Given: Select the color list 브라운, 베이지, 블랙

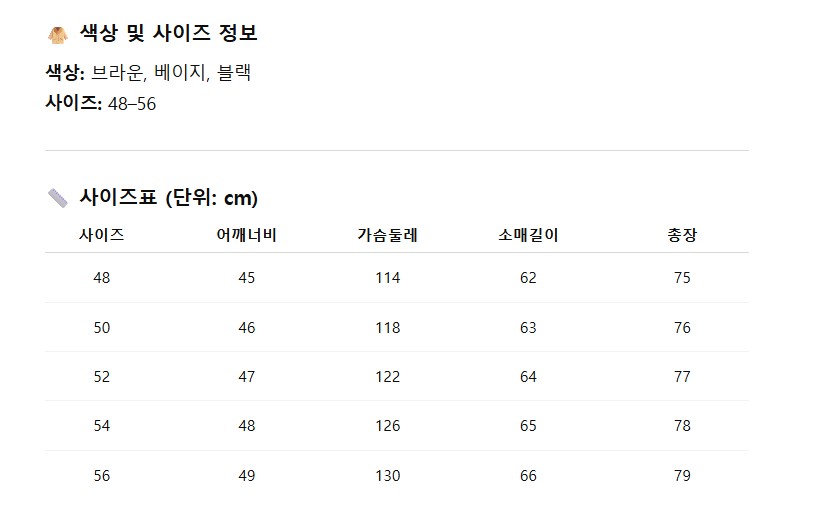Looking at the screenshot, I should pyautogui.click(x=171, y=73).
